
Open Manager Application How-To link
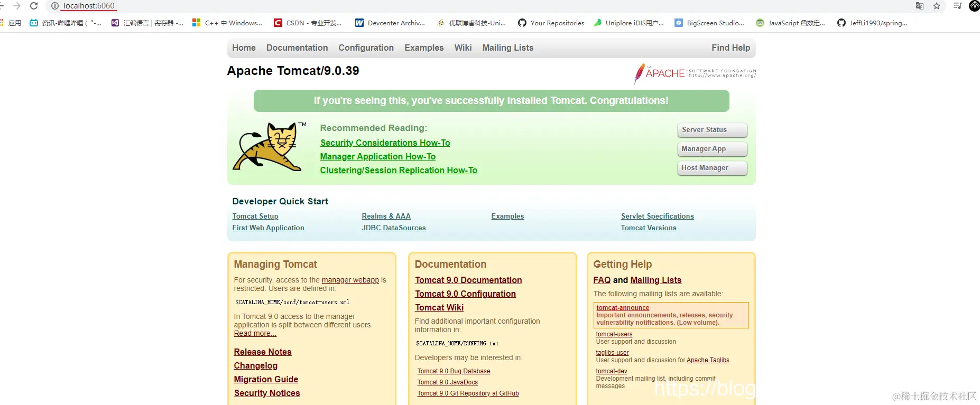(378, 156)
